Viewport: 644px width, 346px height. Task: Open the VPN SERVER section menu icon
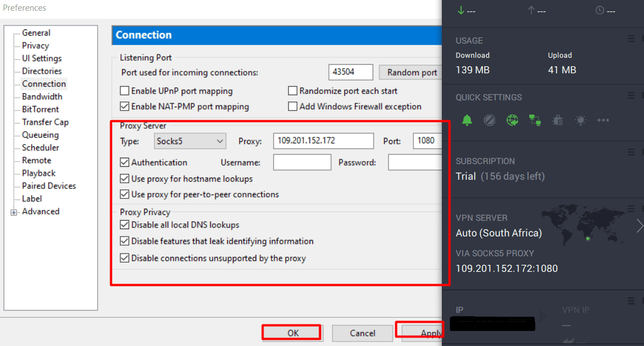[632, 208]
